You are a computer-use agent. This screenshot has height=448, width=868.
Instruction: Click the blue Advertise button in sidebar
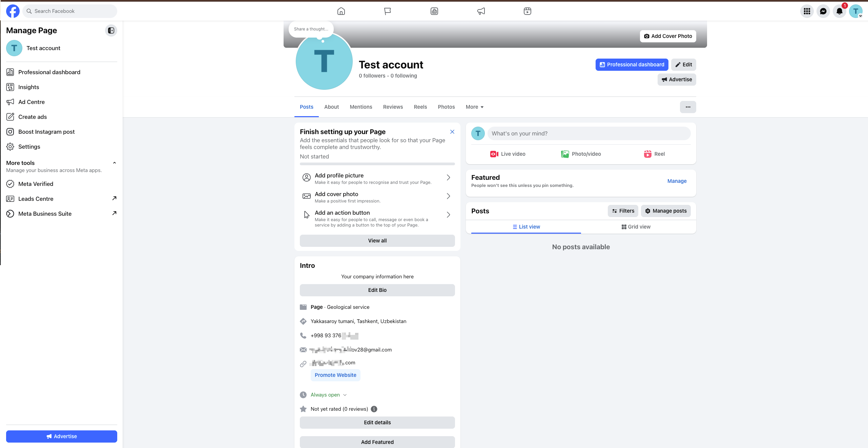click(x=62, y=436)
